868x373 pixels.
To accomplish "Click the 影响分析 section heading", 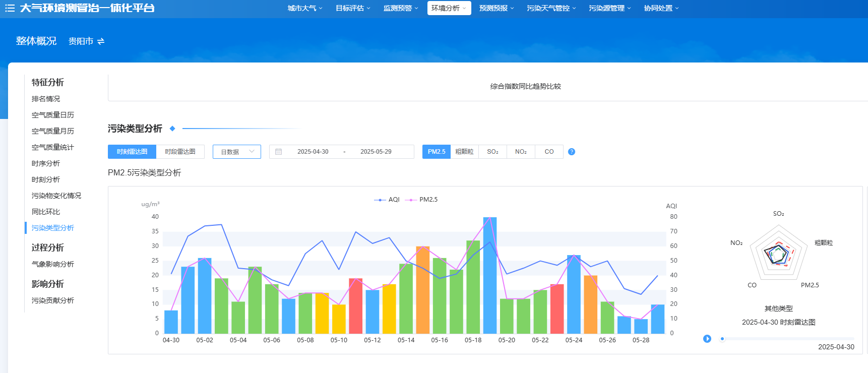I will click(48, 284).
